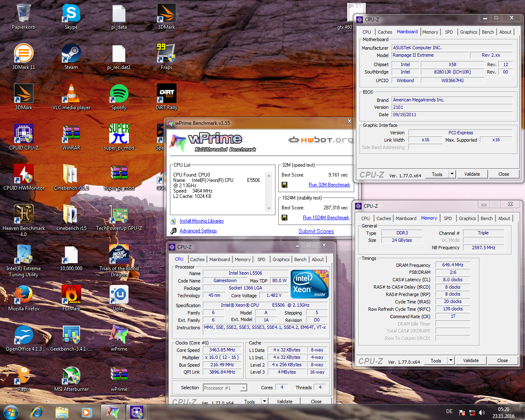Open Windows Media Player taskbar icon
The height and width of the screenshot is (420, 525).
click(87, 412)
